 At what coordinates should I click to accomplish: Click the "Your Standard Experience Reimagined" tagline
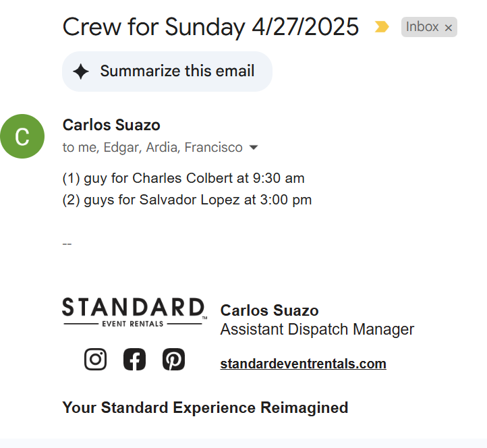[205, 408]
